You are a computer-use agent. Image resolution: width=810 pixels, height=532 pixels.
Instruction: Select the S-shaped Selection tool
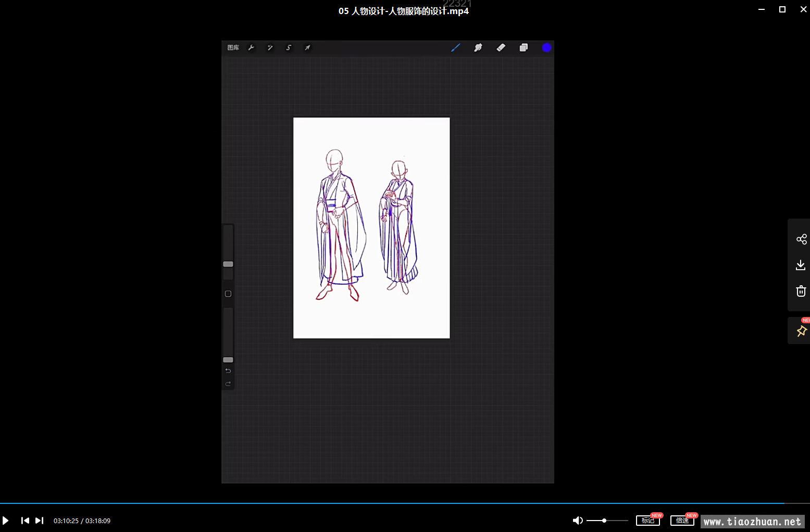[x=289, y=48]
